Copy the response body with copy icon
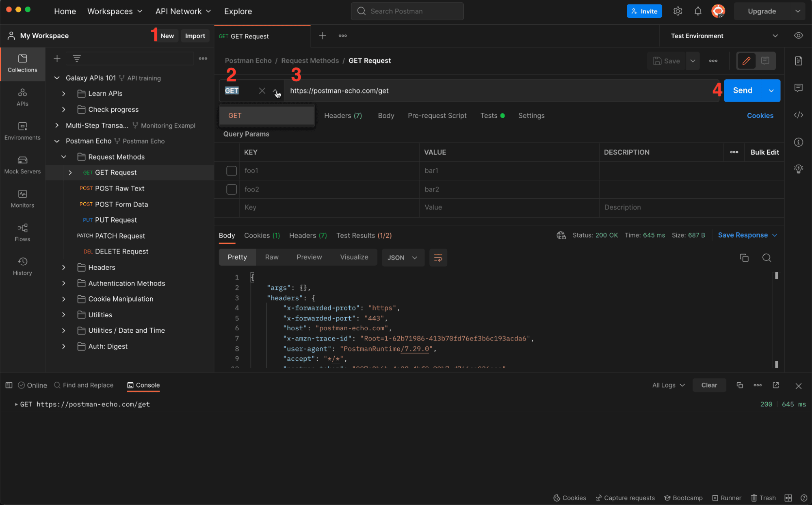 pos(744,258)
